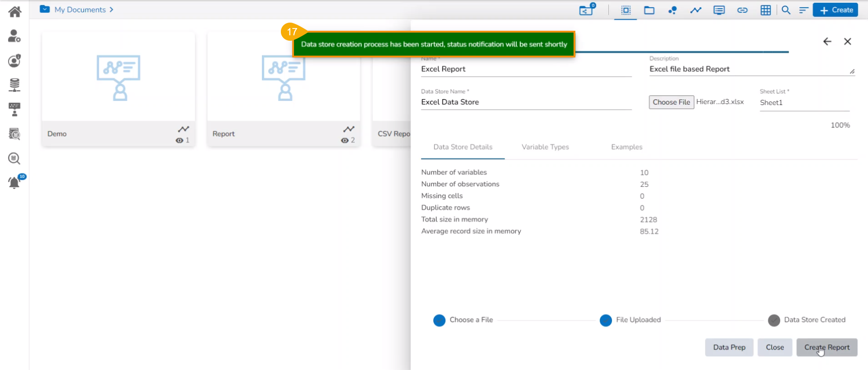Click the 'Missing cells' label
The width and height of the screenshot is (868, 370).
[x=442, y=196]
